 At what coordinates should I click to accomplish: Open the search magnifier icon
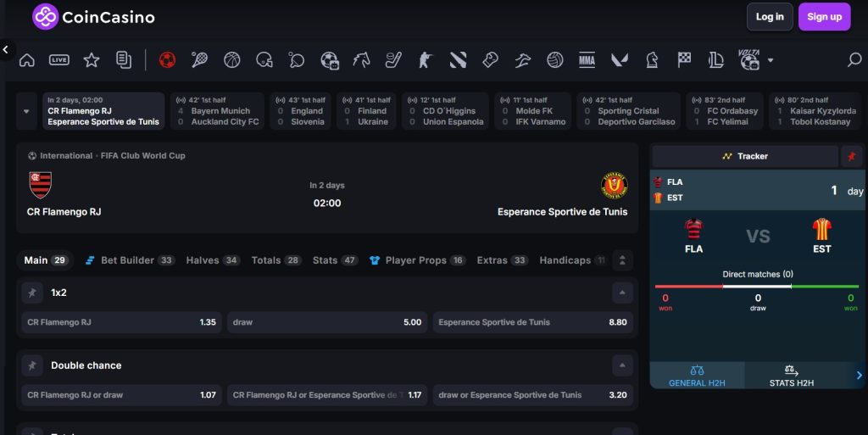854,59
